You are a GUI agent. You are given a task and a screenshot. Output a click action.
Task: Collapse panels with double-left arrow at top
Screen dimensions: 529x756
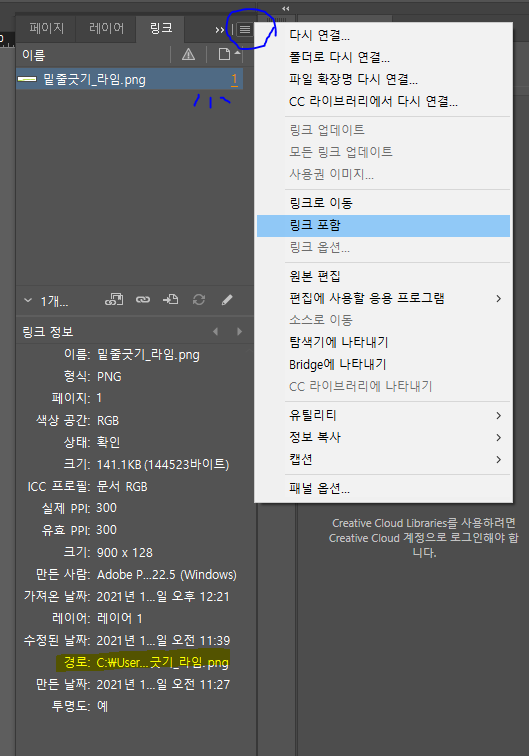[286, 8]
